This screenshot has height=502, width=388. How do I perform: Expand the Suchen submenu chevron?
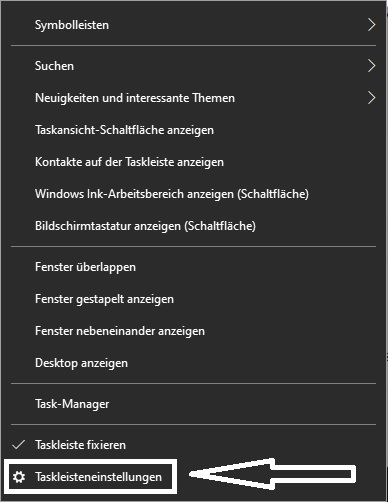(x=371, y=66)
